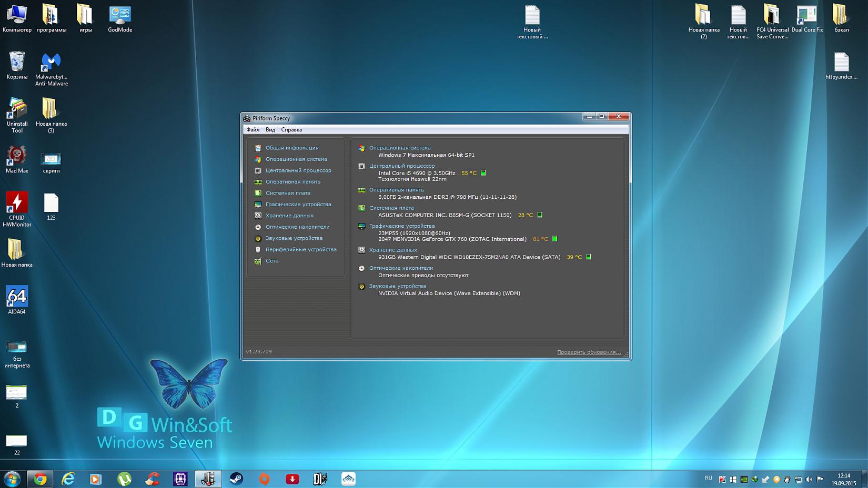Open Периферийные устройства in the sidebar
Viewport: 868px width, 488px height.
pyautogui.click(x=300, y=250)
